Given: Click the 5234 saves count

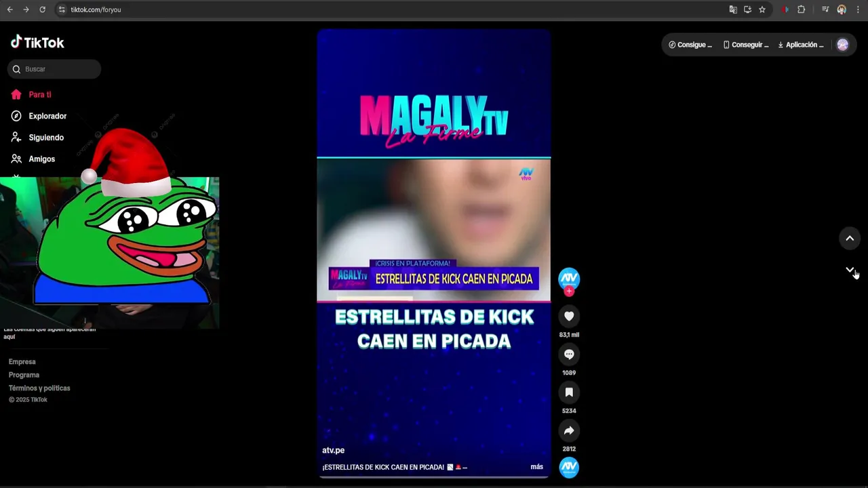Looking at the screenshot, I should pos(569,411).
